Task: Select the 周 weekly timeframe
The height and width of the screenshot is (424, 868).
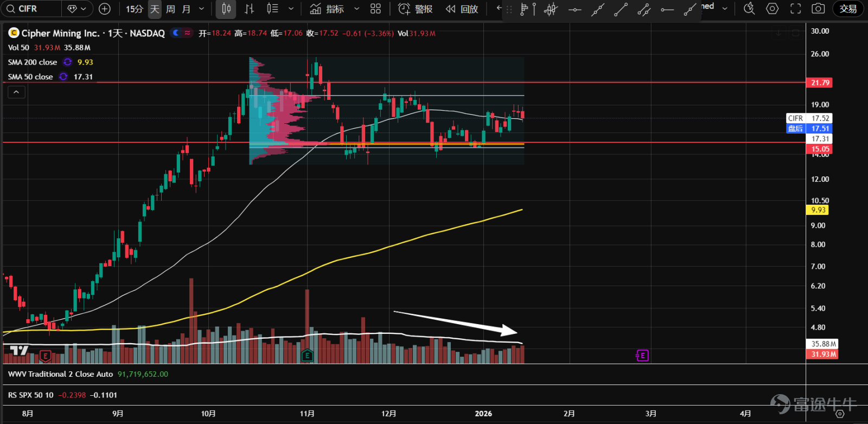Action: (170, 9)
